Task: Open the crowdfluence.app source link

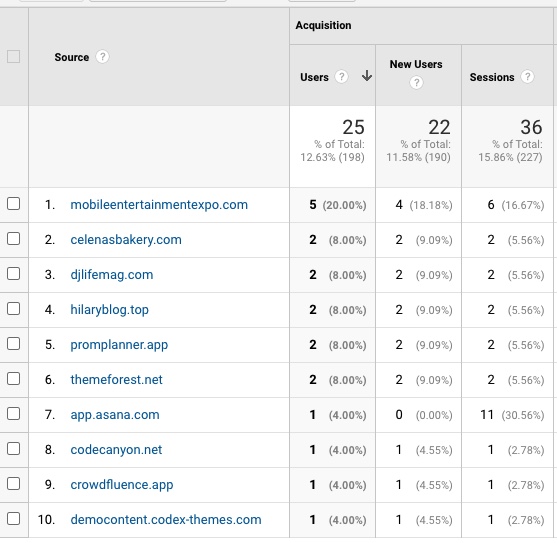Action: pos(121,485)
